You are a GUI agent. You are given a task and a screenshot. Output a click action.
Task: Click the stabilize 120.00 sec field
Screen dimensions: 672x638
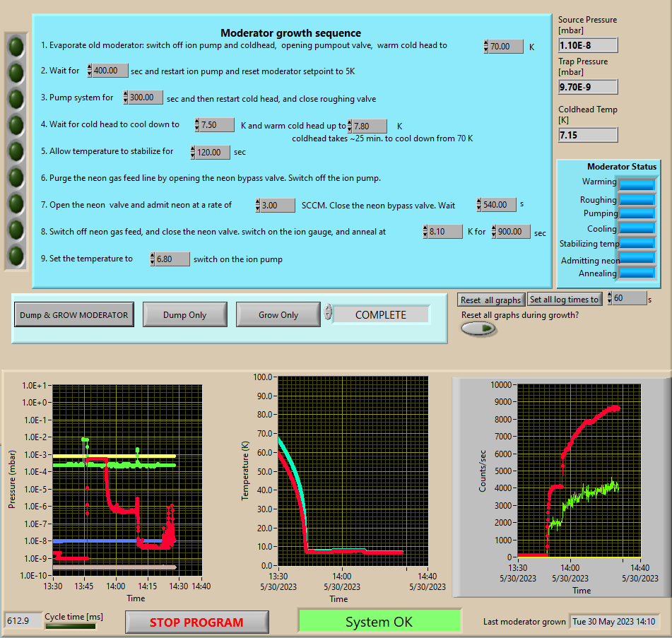point(213,152)
